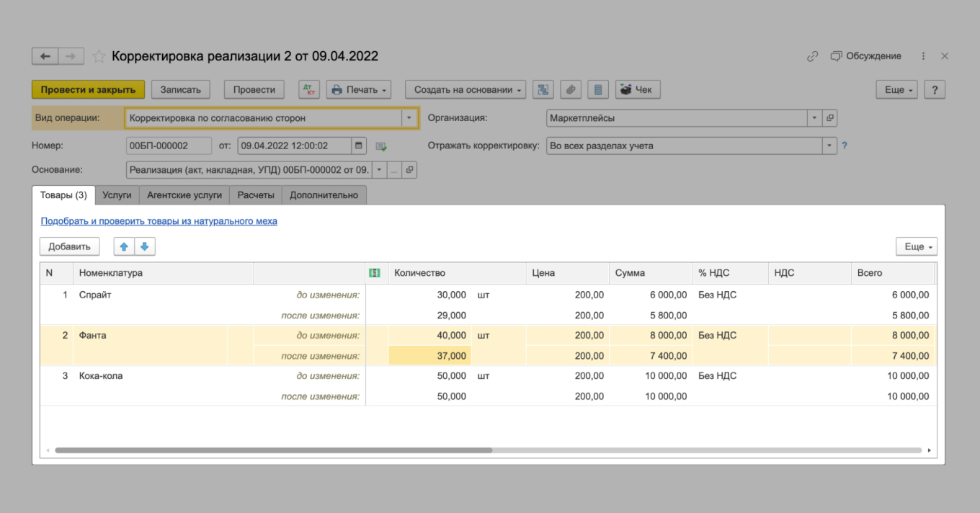The image size is (980, 513).
Task: Click the back navigation arrow
Action: pos(45,56)
